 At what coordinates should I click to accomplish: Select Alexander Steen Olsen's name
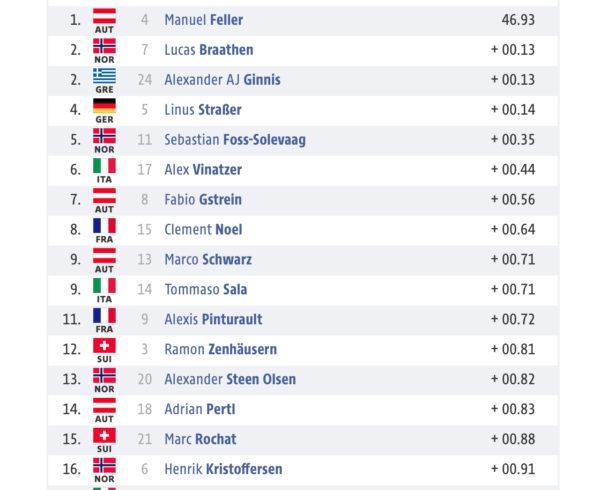coord(230,379)
